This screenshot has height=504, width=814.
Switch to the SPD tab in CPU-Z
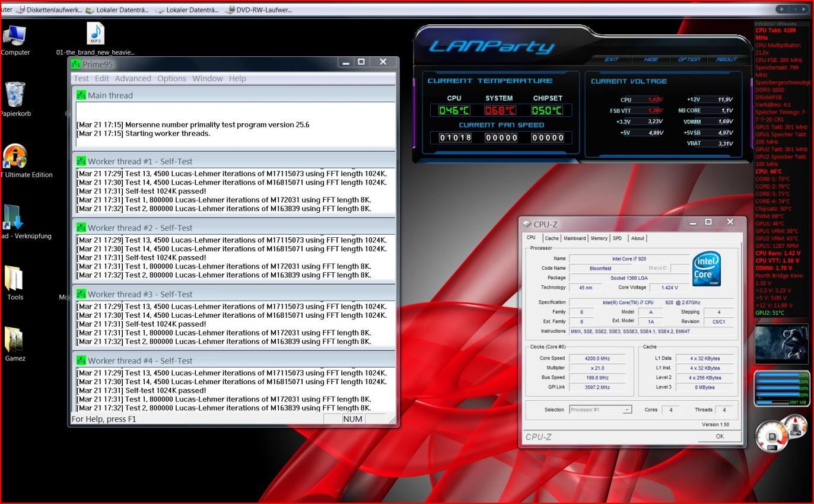(x=617, y=238)
